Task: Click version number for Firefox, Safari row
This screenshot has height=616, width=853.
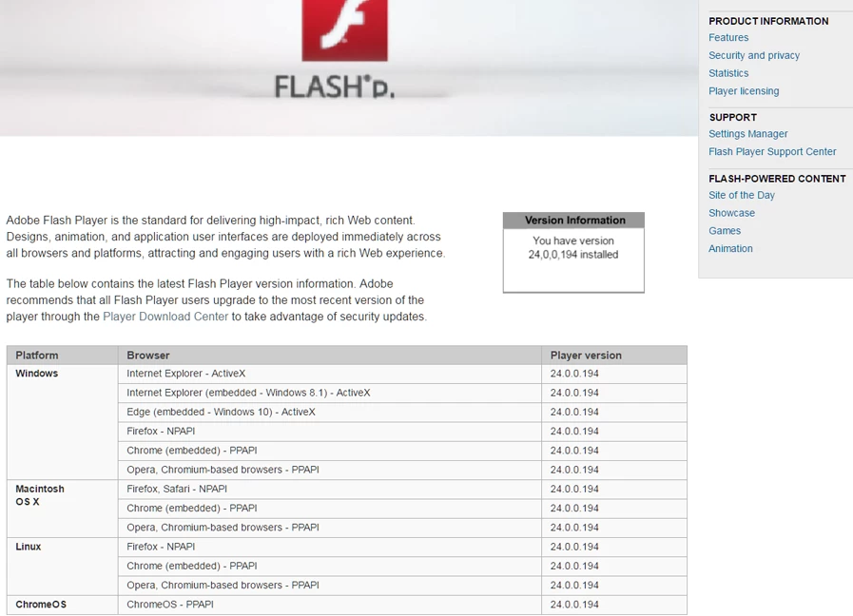Action: (x=574, y=490)
